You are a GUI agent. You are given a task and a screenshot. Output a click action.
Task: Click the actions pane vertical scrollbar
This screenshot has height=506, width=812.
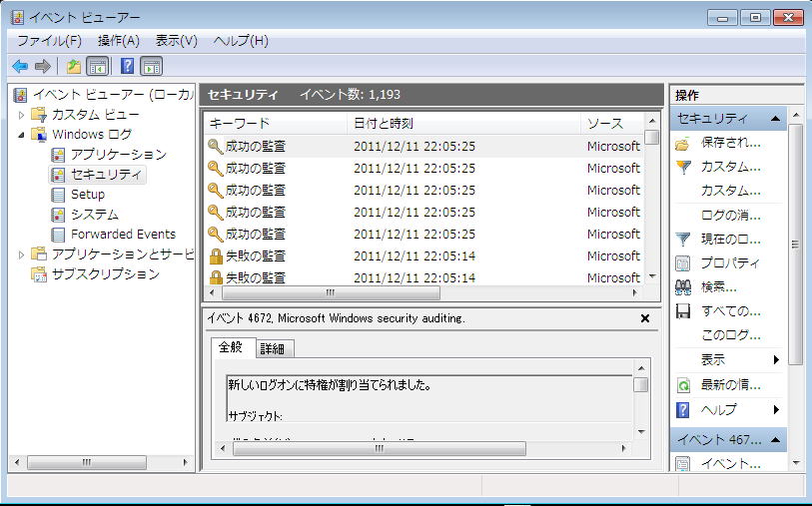[795, 245]
